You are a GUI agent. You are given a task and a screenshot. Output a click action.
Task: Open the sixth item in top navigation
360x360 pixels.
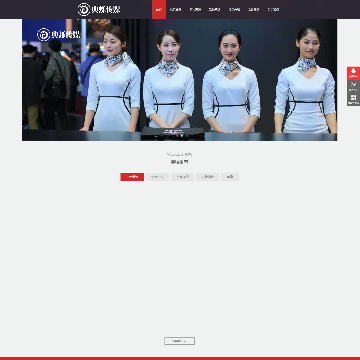click(254, 9)
